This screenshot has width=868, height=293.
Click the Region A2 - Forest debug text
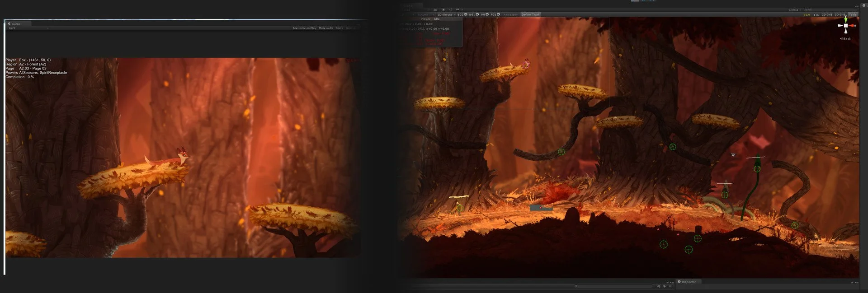[x=26, y=64]
